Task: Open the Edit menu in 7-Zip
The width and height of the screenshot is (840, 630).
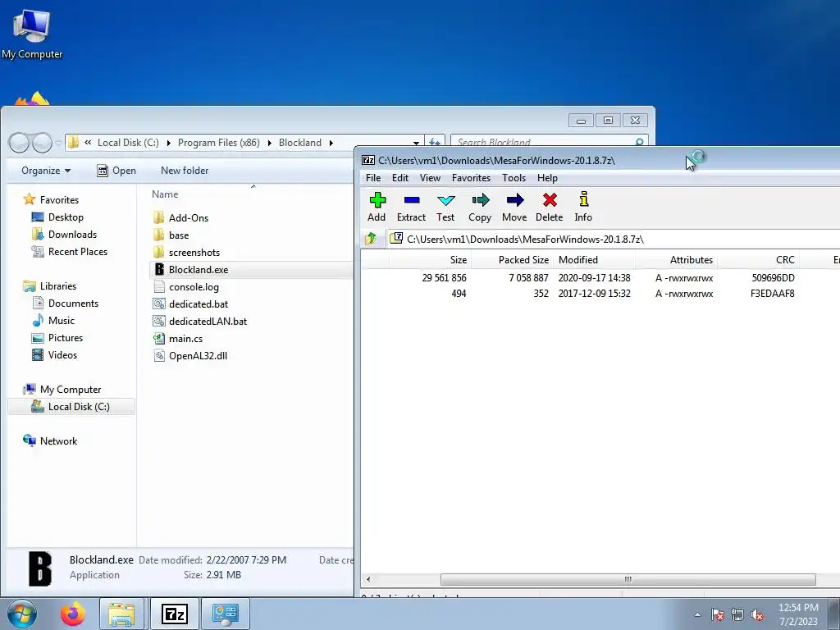Action: click(400, 178)
